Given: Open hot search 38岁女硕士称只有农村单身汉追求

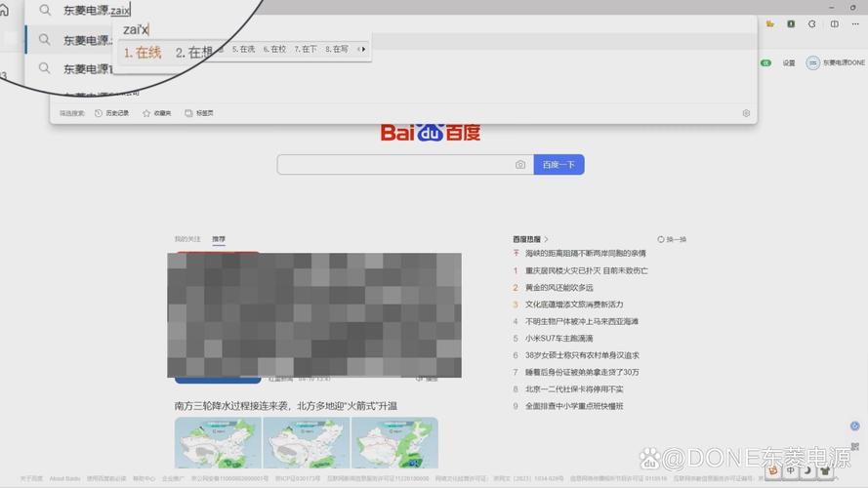Looking at the screenshot, I should tap(582, 355).
